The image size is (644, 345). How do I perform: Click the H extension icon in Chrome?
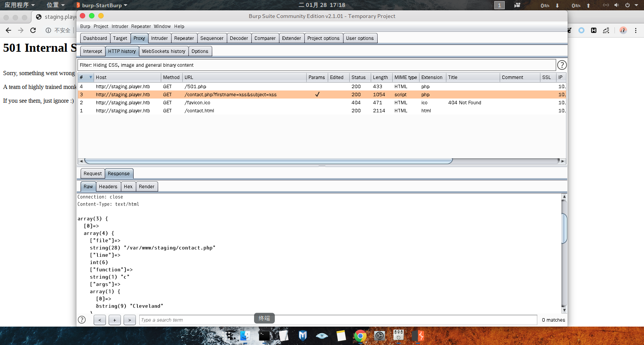[594, 30]
